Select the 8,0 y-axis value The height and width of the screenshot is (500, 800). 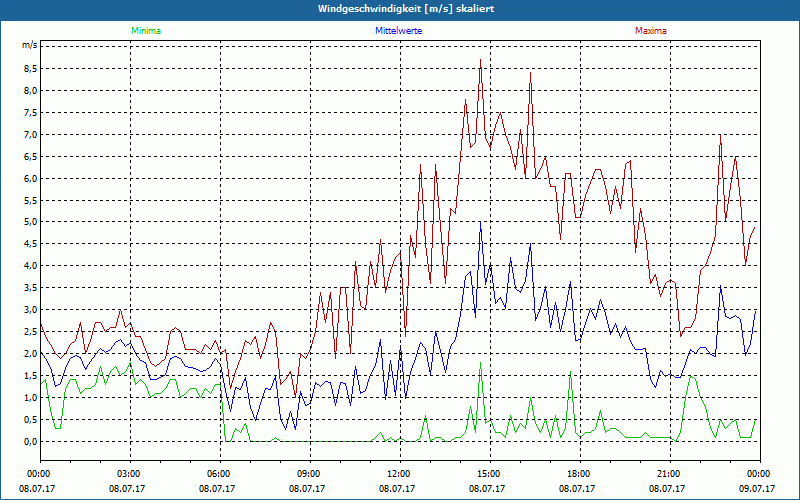tap(31, 91)
